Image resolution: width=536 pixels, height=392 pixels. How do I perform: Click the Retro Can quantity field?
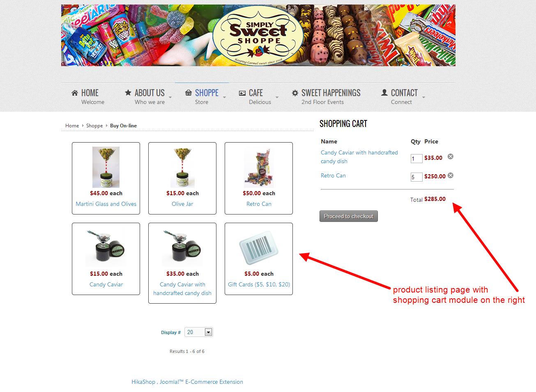coord(416,177)
